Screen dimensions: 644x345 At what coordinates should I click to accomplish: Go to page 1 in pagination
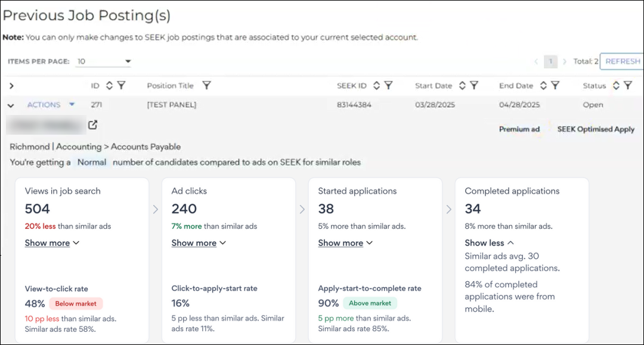tap(551, 61)
